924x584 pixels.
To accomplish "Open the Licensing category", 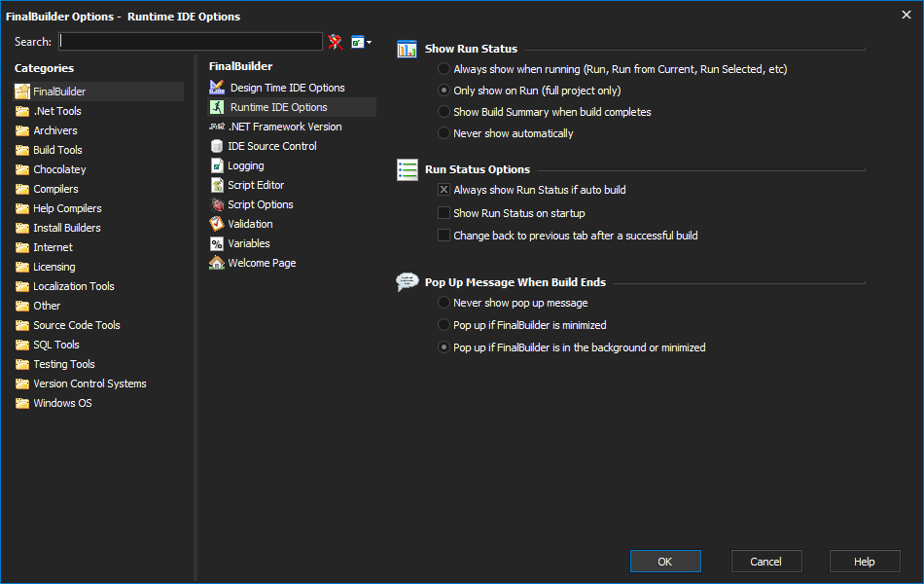I will tap(54, 267).
